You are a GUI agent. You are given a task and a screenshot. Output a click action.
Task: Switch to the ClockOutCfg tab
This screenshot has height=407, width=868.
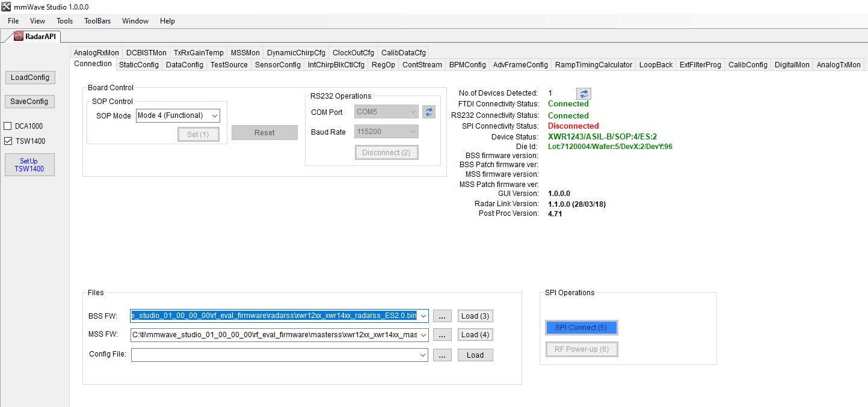[353, 53]
